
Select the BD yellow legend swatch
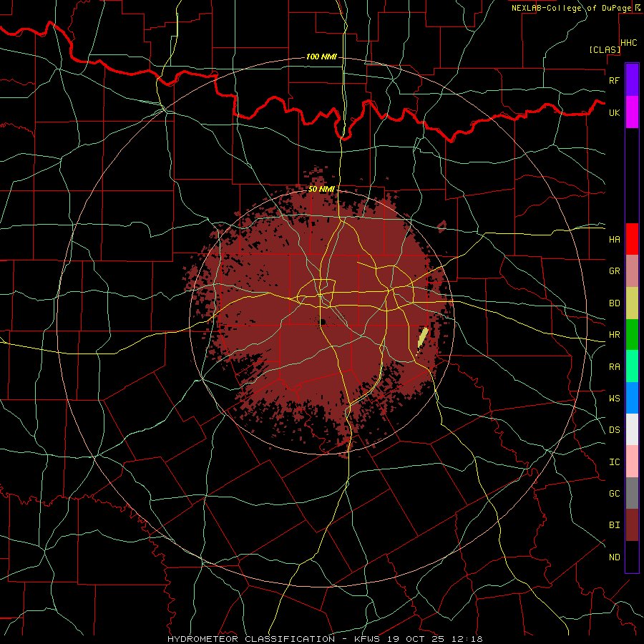coord(632,303)
